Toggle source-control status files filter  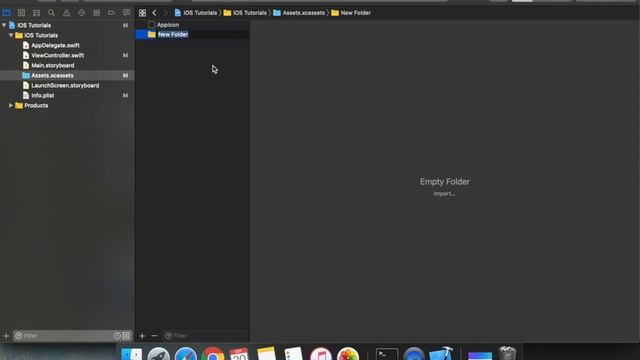tap(126, 336)
